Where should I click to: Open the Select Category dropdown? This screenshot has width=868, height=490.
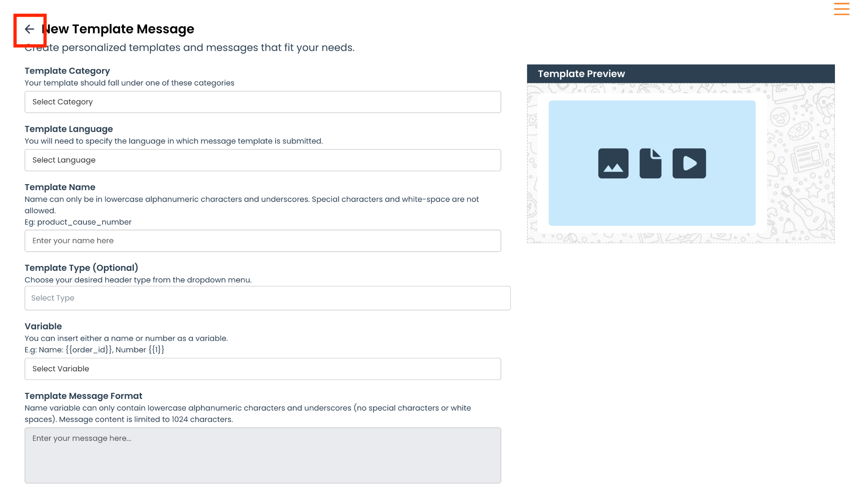[x=263, y=102]
